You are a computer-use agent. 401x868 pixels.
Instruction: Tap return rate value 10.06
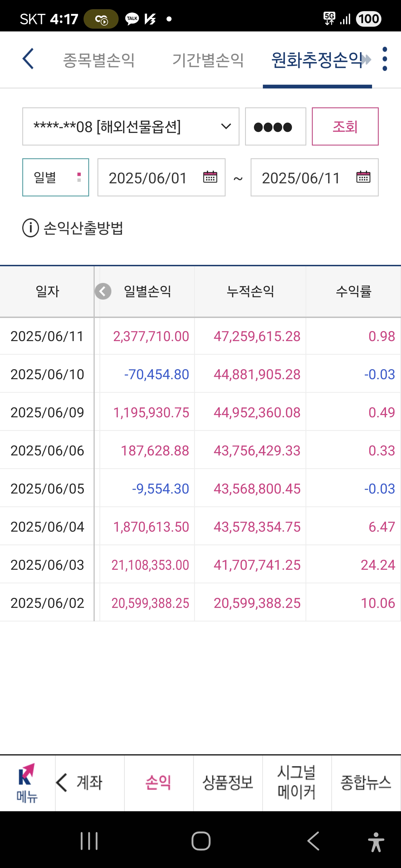pos(378,603)
